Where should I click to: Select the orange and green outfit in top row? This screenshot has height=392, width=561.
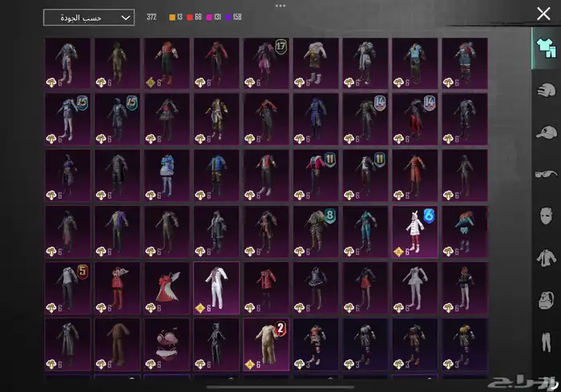point(167,63)
